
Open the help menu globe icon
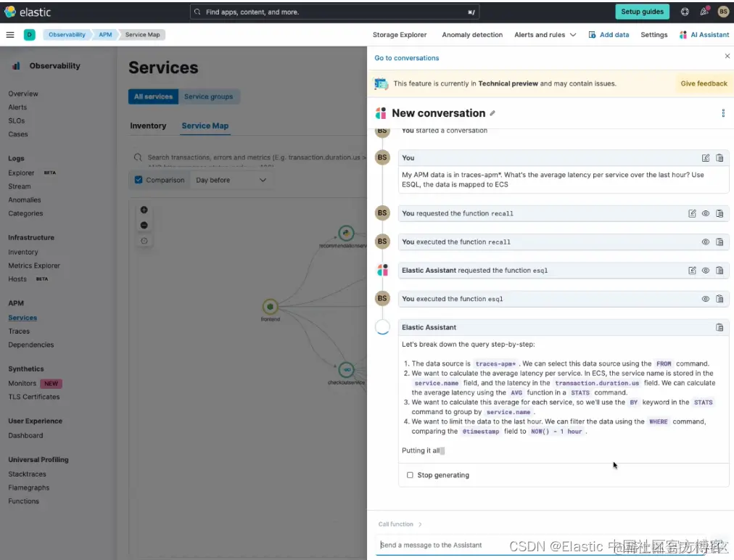coord(685,12)
